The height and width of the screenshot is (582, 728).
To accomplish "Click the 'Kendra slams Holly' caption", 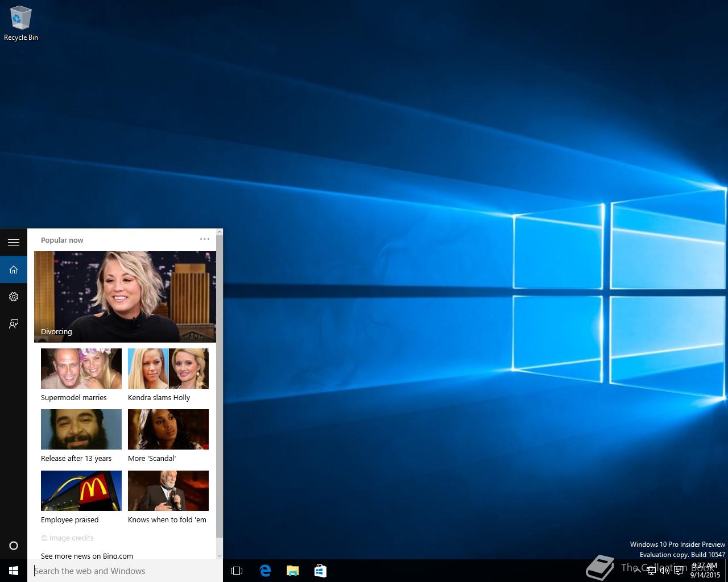I will pyautogui.click(x=159, y=398).
